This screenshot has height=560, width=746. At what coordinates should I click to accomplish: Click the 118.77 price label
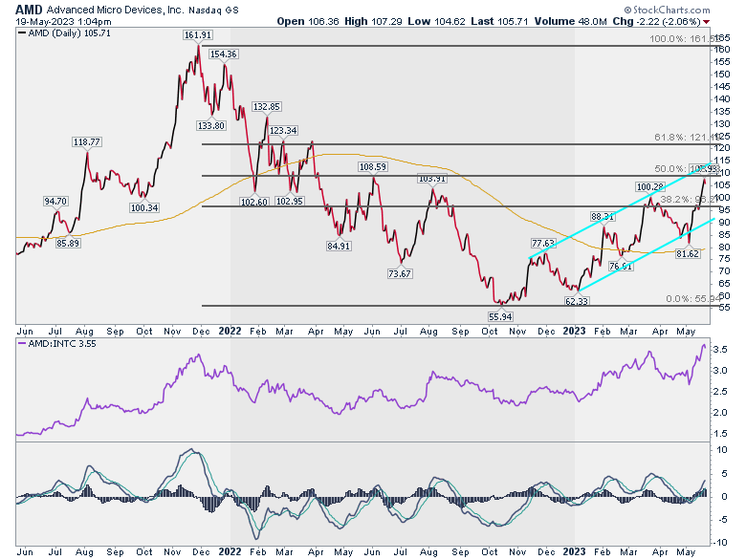(87, 142)
